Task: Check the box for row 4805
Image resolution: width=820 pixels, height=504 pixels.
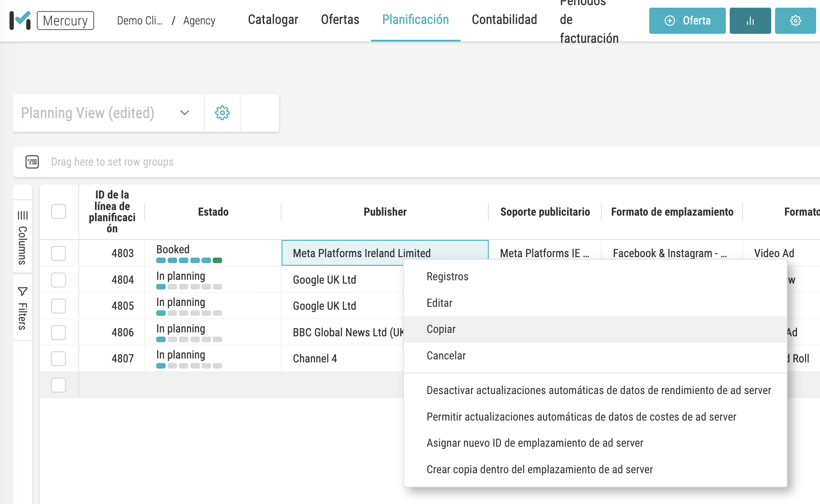Action: click(59, 306)
